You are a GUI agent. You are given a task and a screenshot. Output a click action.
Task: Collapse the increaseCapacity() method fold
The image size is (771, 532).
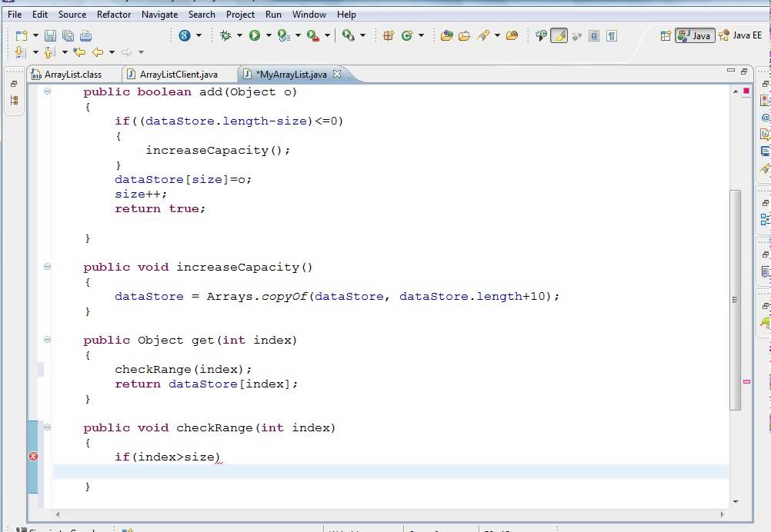47,266
